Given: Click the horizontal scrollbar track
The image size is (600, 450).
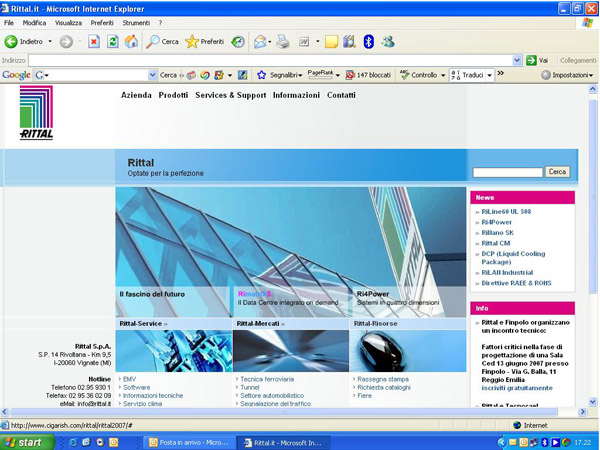Looking at the screenshot, I should pyautogui.click(x=284, y=412).
